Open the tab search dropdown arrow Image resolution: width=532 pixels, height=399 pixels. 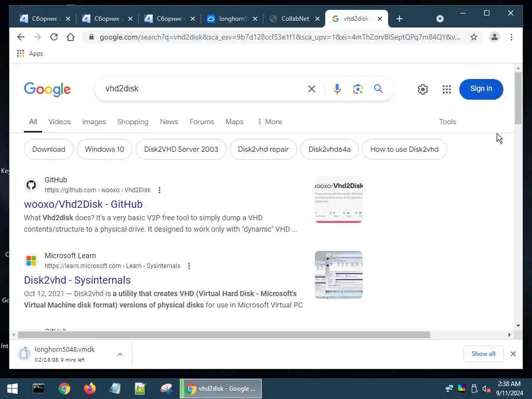click(x=440, y=19)
